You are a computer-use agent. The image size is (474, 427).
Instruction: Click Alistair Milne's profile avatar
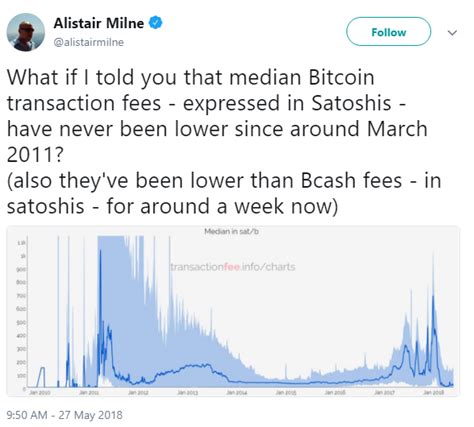tap(26, 32)
